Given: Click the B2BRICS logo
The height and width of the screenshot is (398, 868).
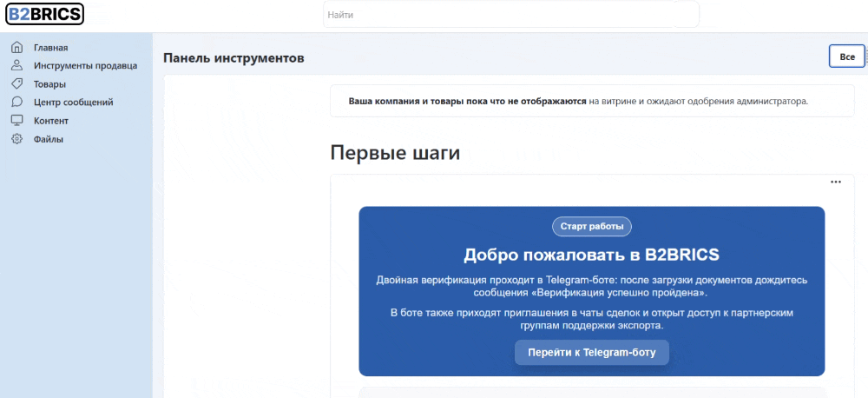Looking at the screenshot, I should tap(44, 15).
